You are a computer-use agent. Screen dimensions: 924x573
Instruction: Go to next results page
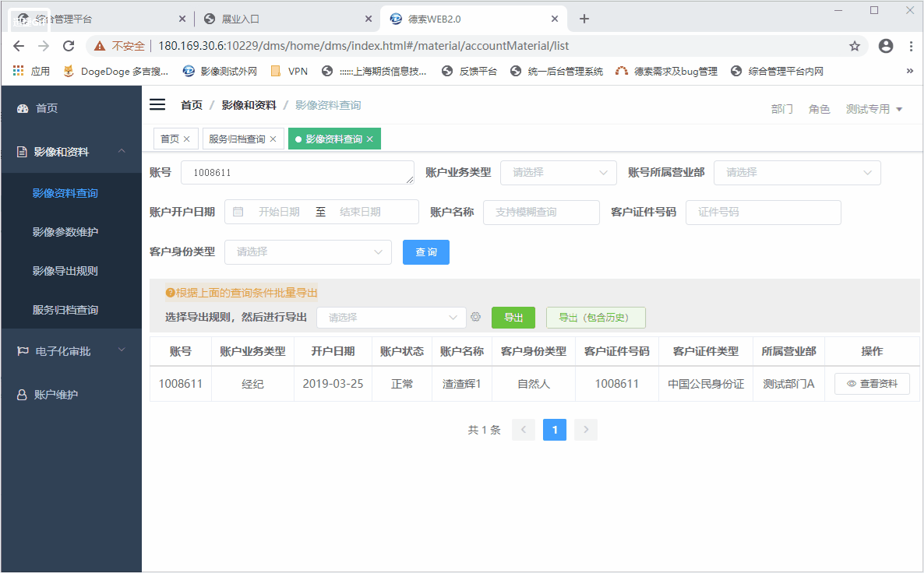coord(586,429)
